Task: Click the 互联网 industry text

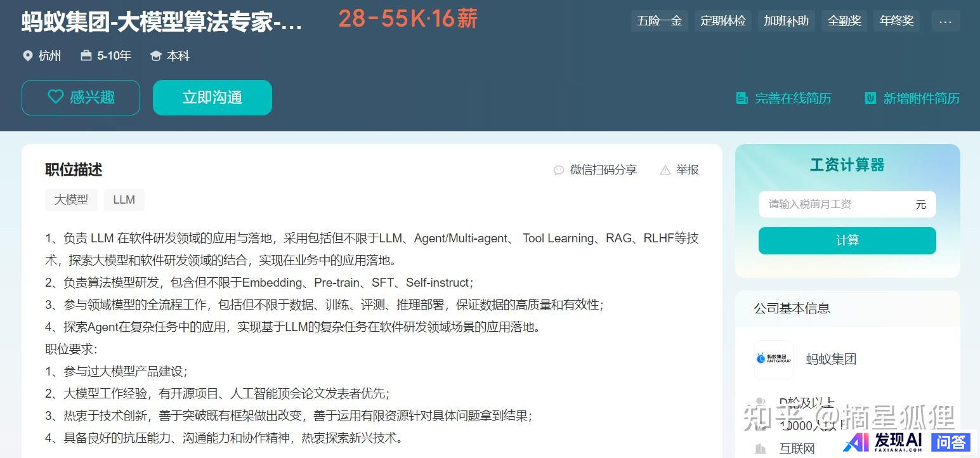Action: [x=797, y=449]
